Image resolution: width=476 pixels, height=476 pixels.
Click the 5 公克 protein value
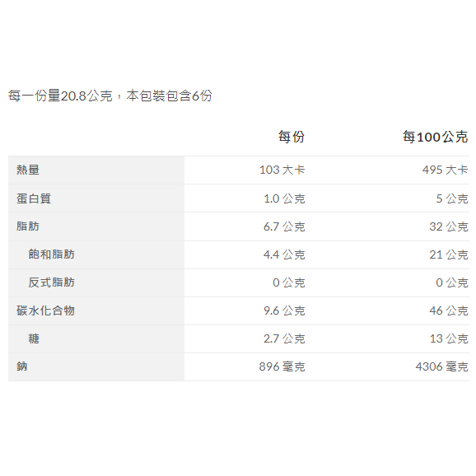pos(452,198)
